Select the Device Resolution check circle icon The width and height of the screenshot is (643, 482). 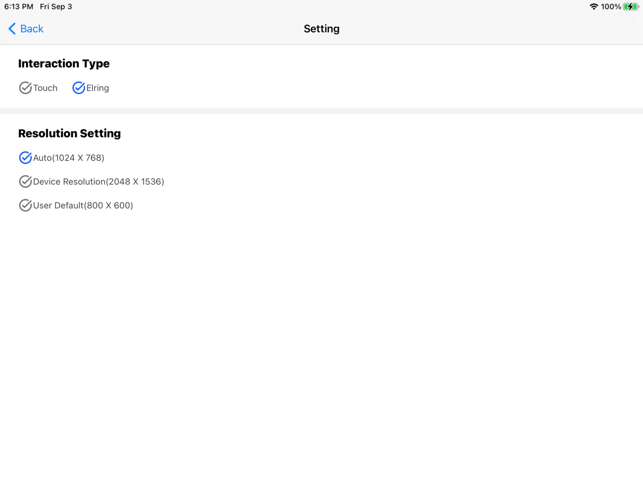click(x=25, y=181)
